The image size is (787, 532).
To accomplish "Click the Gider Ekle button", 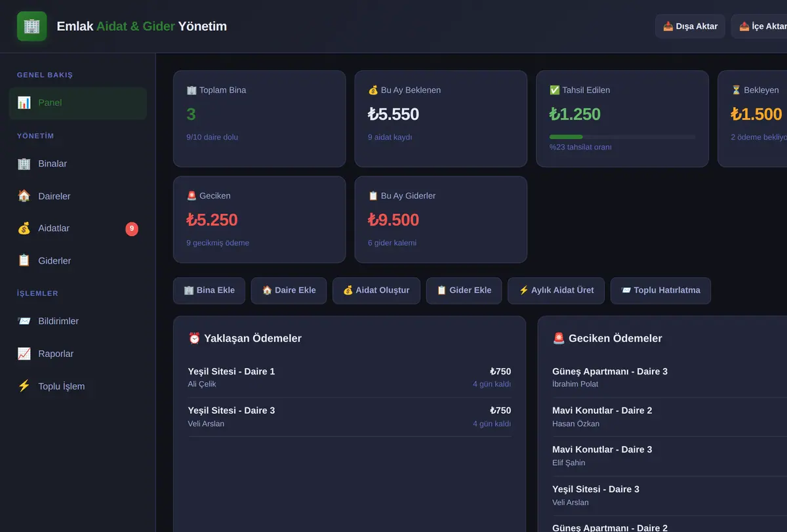I will (x=464, y=291).
